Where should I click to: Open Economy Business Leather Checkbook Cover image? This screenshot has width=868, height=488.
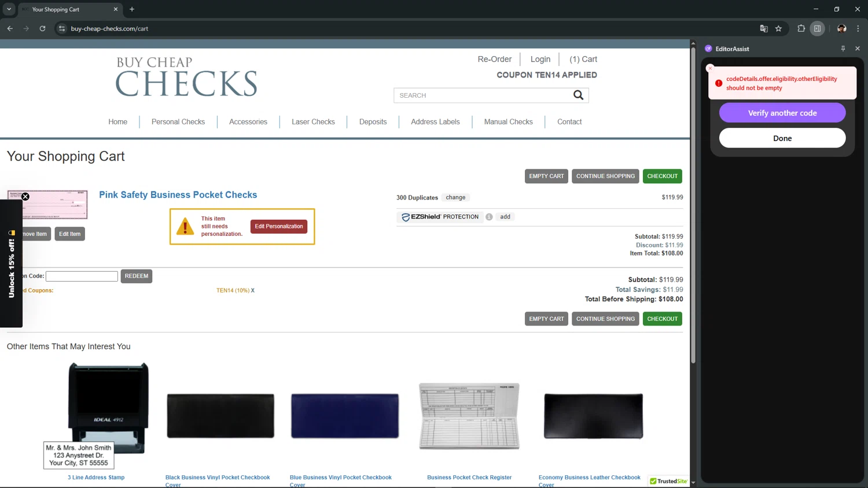point(594,416)
